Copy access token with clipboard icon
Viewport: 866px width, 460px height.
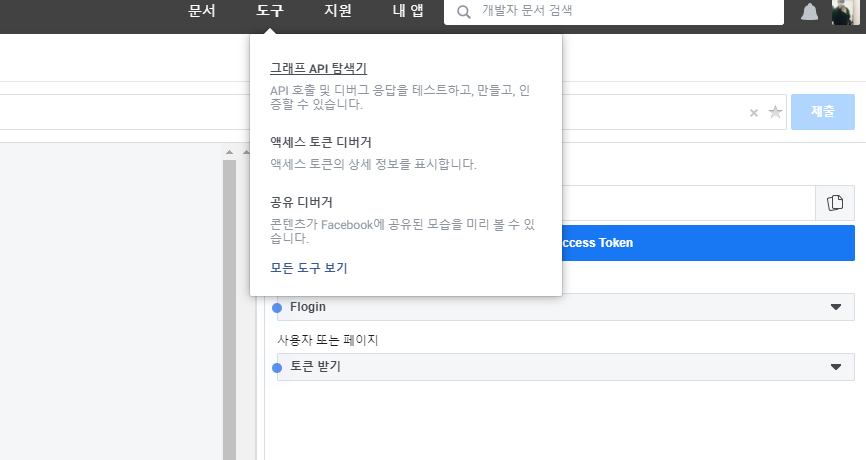[x=835, y=203]
